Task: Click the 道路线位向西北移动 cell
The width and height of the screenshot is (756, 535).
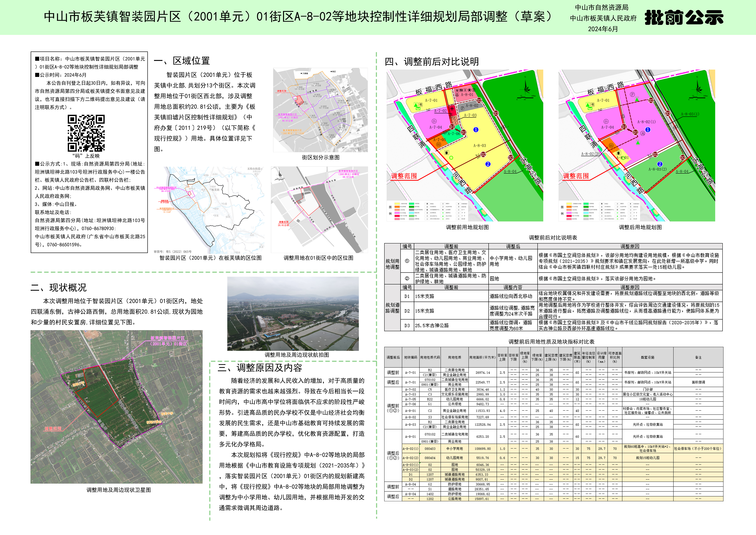Action: (x=513, y=296)
